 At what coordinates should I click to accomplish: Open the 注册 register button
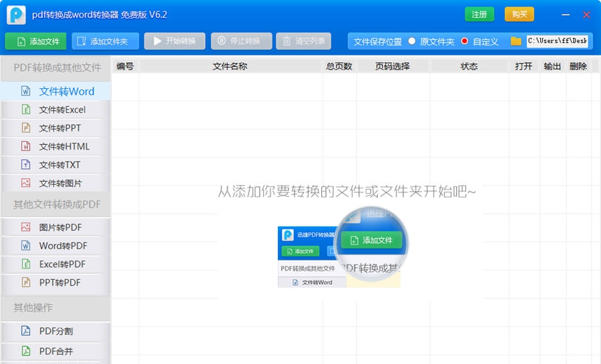pos(479,15)
